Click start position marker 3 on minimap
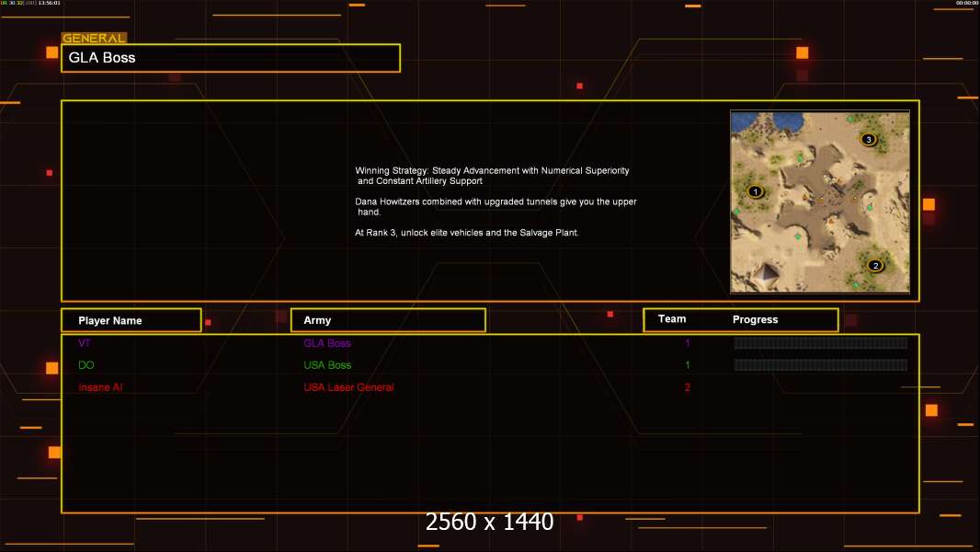 868,140
